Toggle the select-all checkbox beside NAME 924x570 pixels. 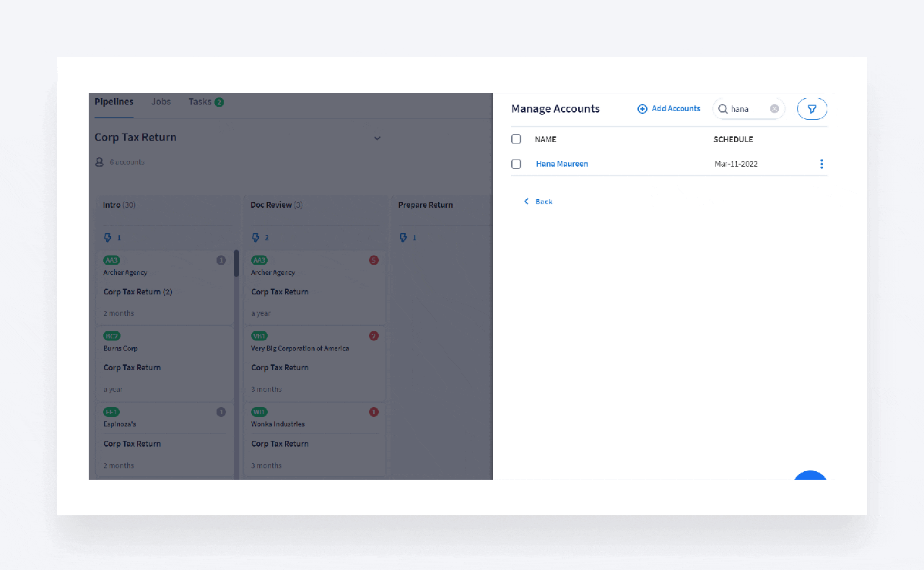516,139
